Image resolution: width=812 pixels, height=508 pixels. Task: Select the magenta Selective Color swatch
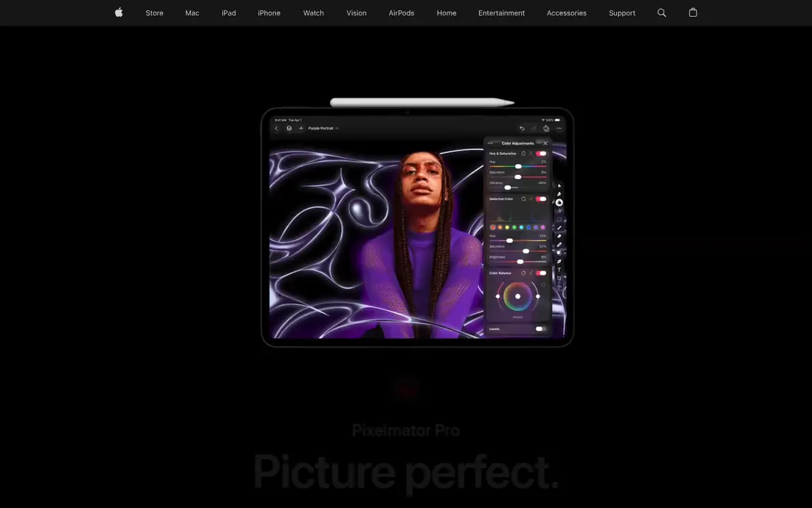pos(543,227)
